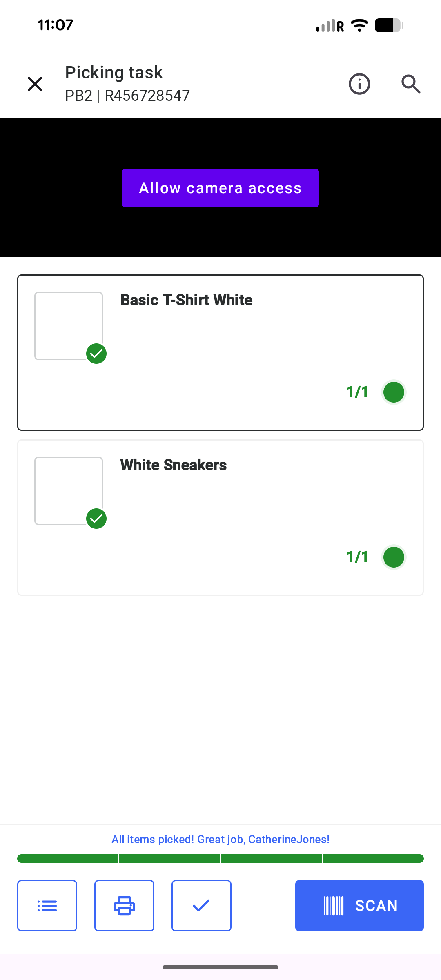This screenshot has width=441, height=980.
Task: Tap green status dot for White Sneakers
Action: [394, 557]
